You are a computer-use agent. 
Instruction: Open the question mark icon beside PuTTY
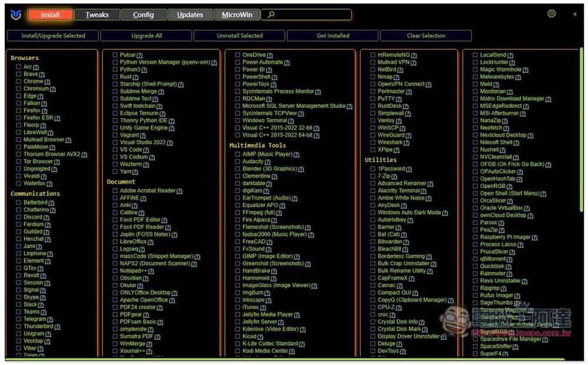pyautogui.click(x=399, y=99)
